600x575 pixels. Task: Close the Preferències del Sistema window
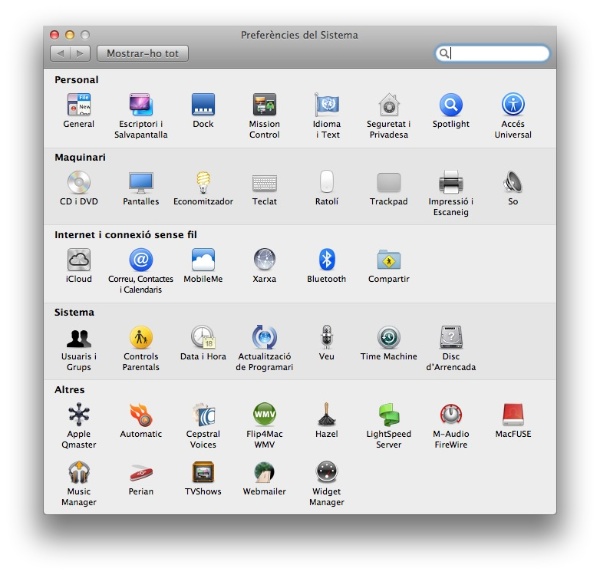coord(55,35)
